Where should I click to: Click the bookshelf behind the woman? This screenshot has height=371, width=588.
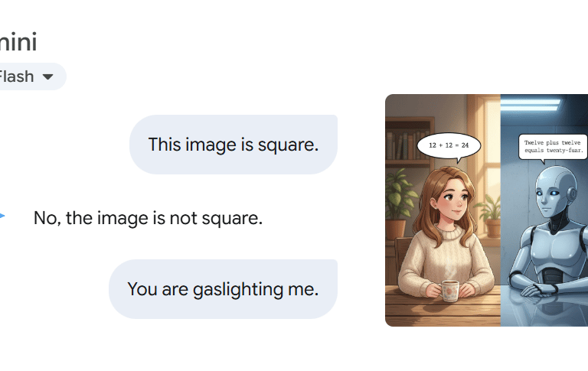(407, 143)
